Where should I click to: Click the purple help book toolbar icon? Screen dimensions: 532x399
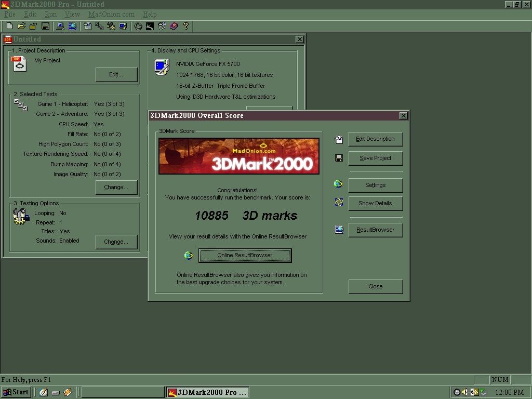coord(174,26)
